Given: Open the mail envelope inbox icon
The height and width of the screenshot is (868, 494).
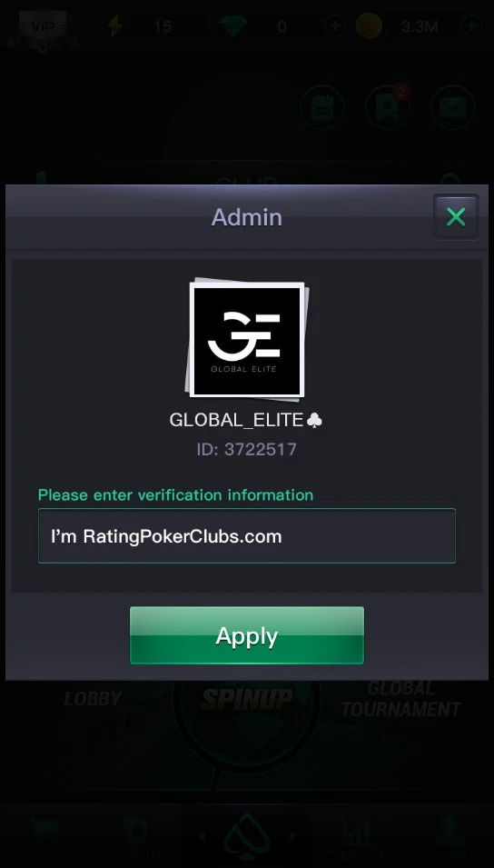Looking at the screenshot, I should point(452,108).
